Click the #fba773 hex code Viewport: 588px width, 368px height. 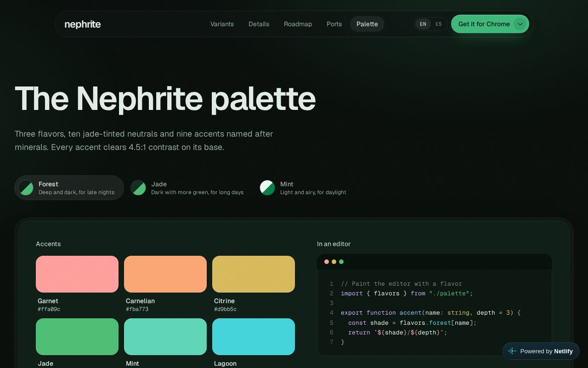click(x=137, y=309)
